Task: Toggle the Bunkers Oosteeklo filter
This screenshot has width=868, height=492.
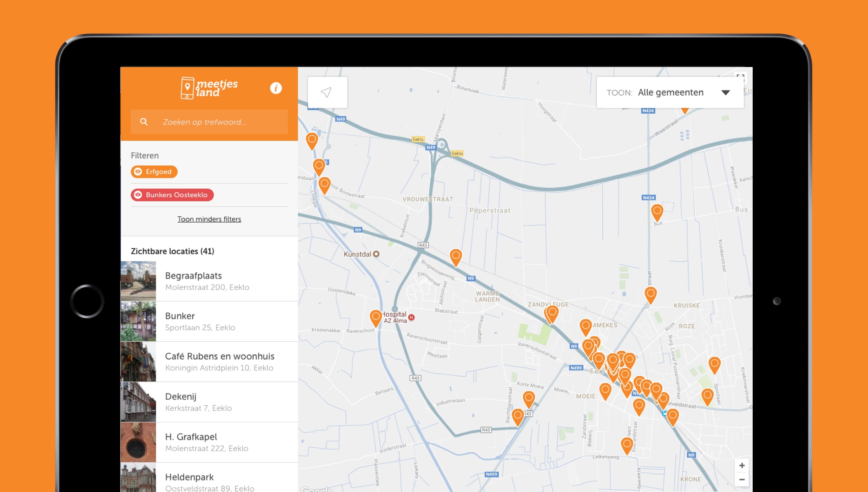Action: (x=172, y=195)
